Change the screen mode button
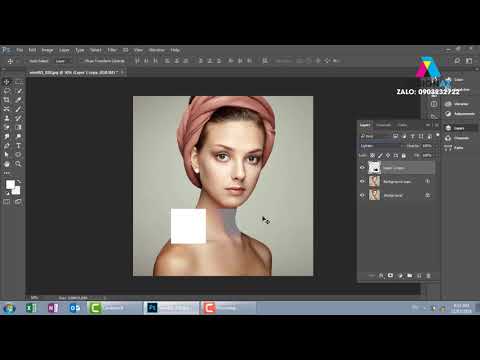Viewport: 480px width, 360px height. (x=18, y=201)
